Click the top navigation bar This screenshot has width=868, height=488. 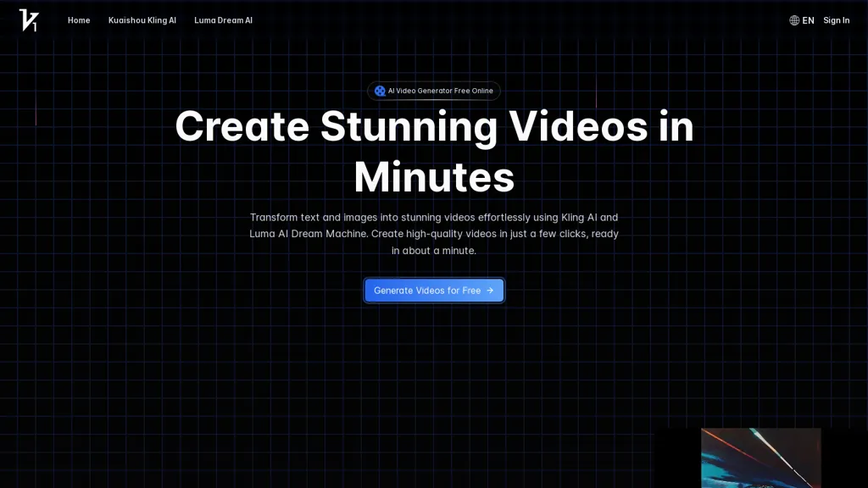[434, 19]
